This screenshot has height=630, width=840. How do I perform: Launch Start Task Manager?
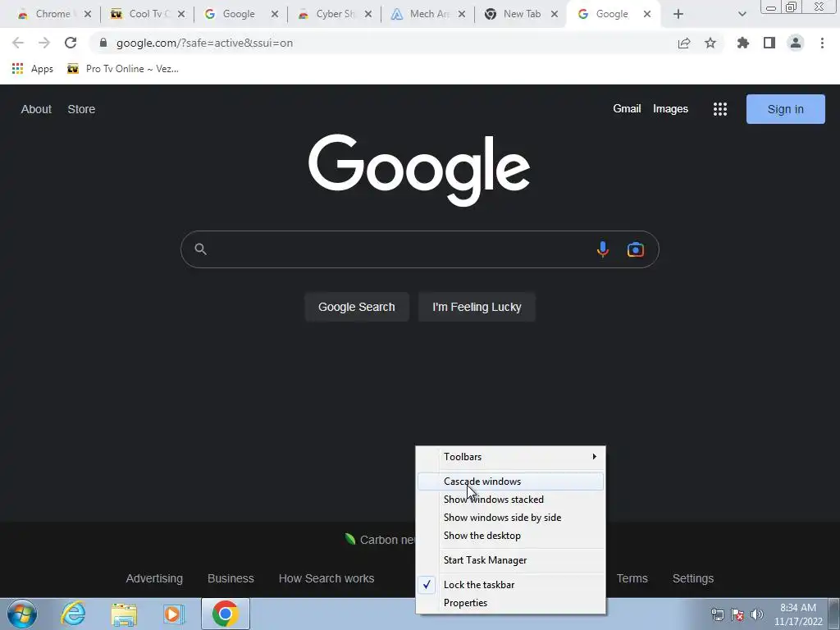pos(510,560)
